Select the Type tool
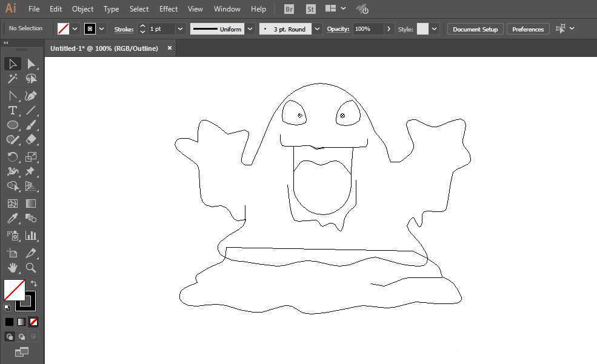597x364 pixels. coord(13,110)
